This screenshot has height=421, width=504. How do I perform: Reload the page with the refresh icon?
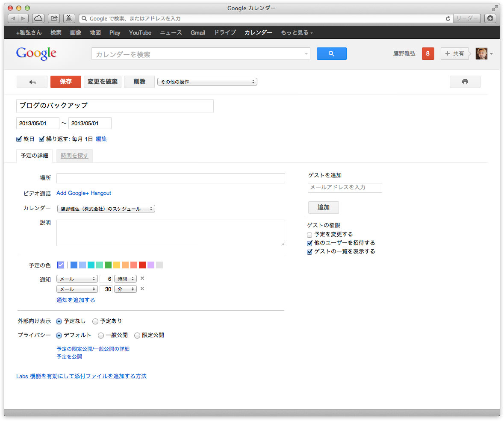click(448, 19)
